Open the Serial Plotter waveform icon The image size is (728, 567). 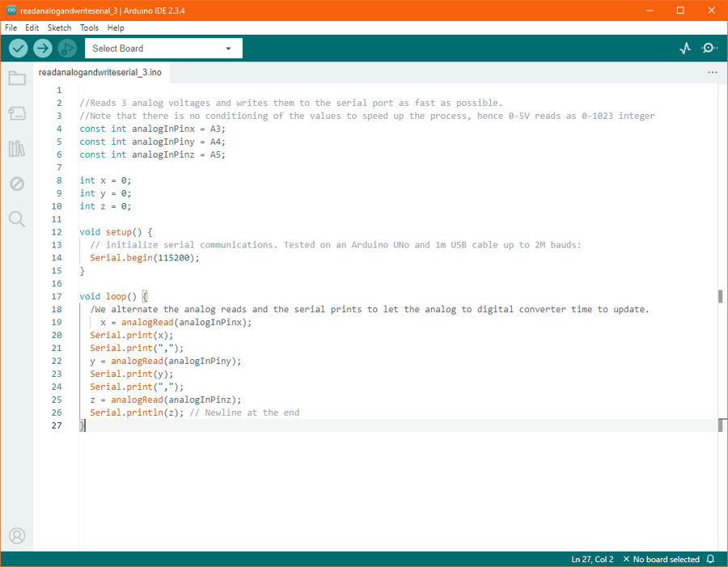pyautogui.click(x=685, y=49)
